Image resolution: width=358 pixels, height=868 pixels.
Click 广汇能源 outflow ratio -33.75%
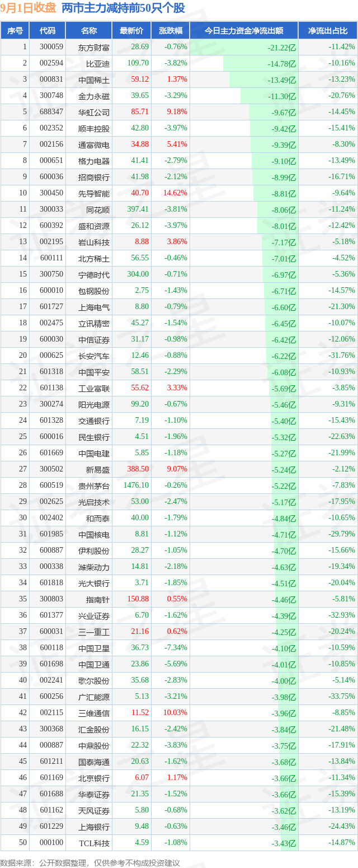(x=342, y=697)
